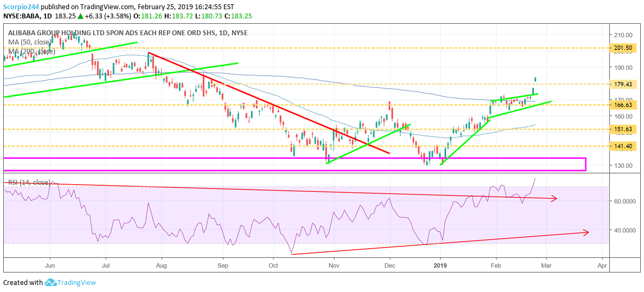
Task: Click the Dec label on time axis
Action: (389, 265)
